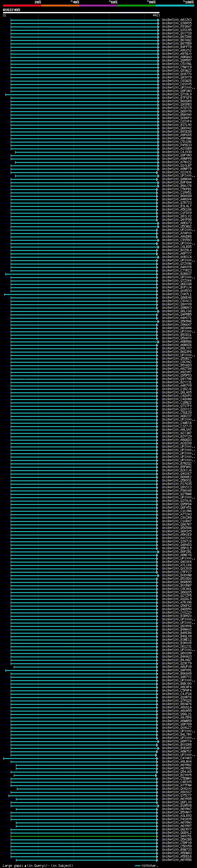
Task: Open hit UniRef100_B6Q3P6
Action: (x=177, y=352)
